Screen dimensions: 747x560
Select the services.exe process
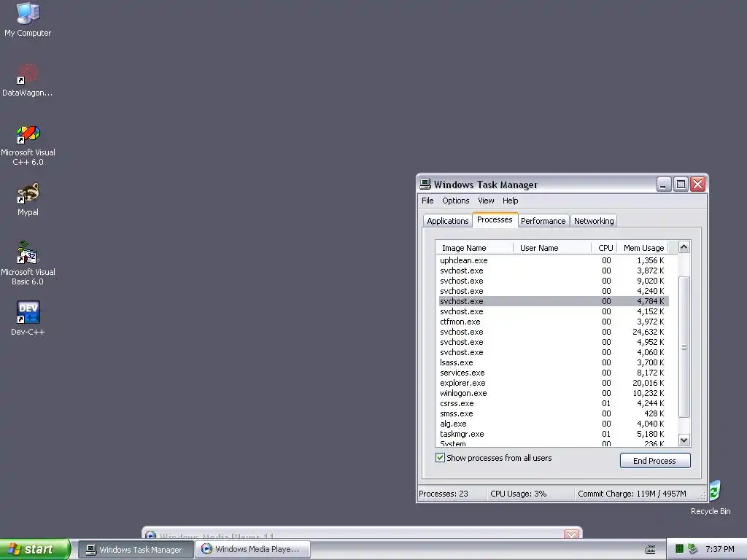click(554, 373)
